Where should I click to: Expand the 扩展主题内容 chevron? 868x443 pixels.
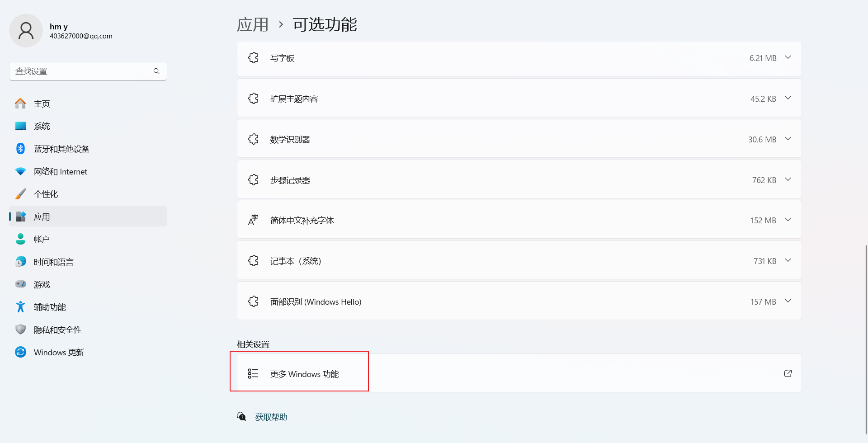(788, 98)
